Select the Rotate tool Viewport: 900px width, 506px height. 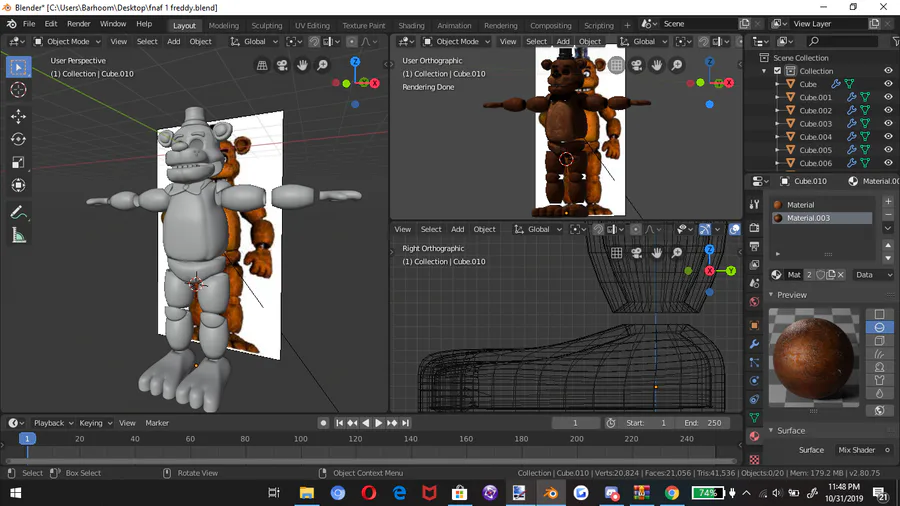point(18,139)
